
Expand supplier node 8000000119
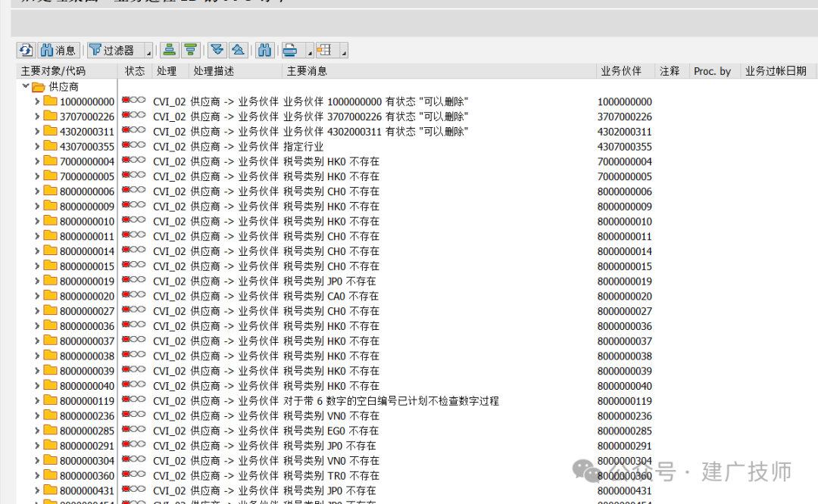tap(36, 401)
